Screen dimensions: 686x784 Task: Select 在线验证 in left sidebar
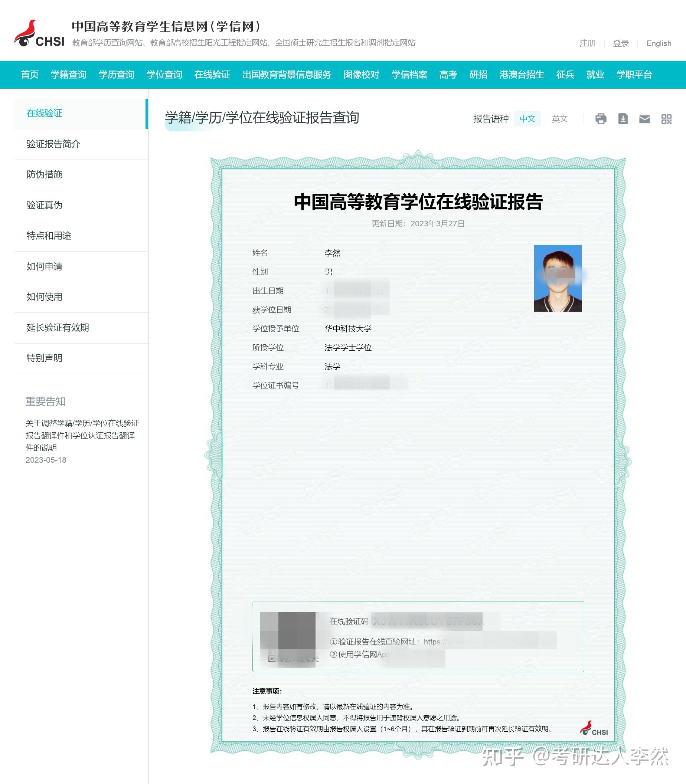[81, 113]
